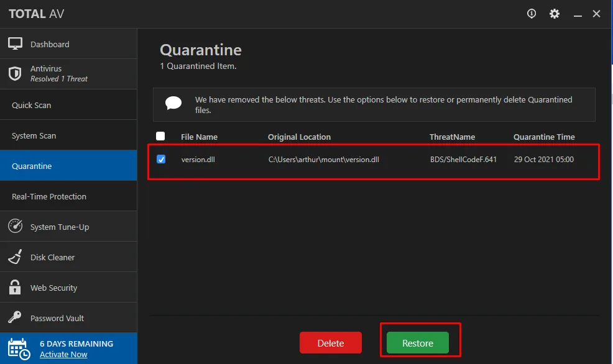Click the '1 Quarantined Item.' text
The height and width of the screenshot is (364, 613).
(x=198, y=66)
